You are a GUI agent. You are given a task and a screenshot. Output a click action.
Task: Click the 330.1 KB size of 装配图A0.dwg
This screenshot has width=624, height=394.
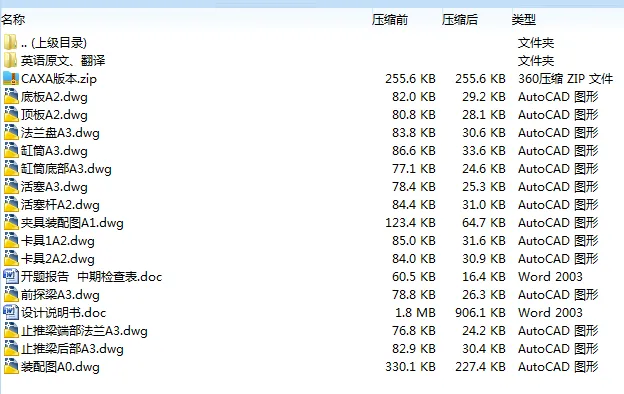click(x=410, y=367)
